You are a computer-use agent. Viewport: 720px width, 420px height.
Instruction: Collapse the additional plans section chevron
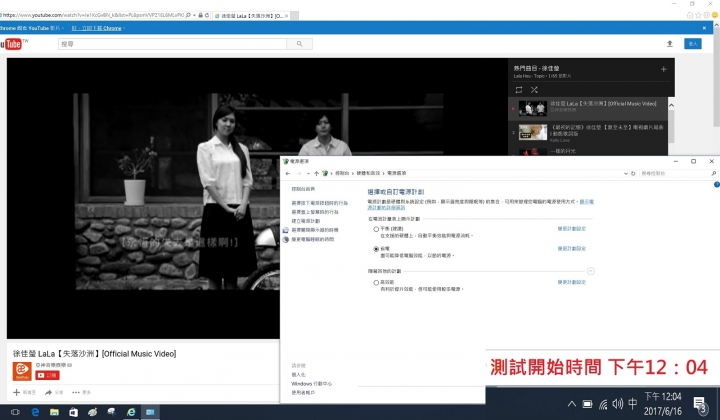click(591, 271)
